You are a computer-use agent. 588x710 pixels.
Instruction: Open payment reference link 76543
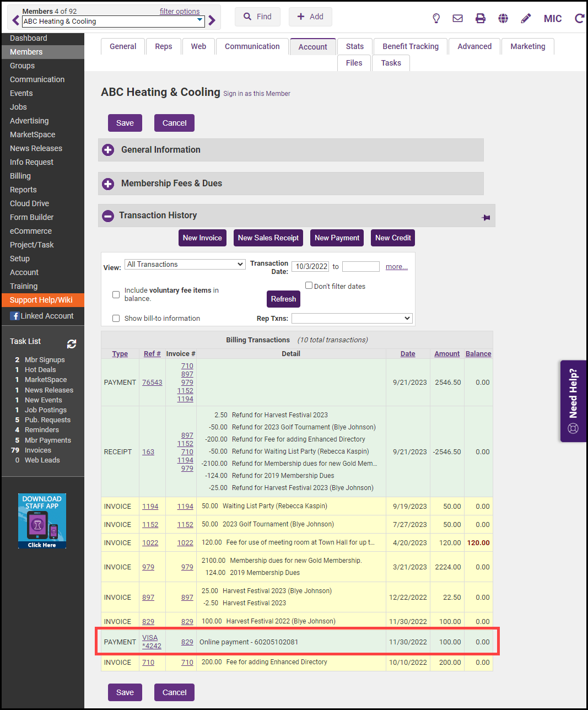(152, 383)
